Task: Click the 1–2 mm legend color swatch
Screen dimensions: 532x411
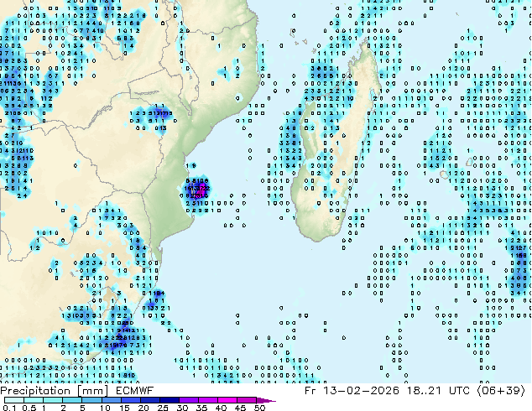Action: coord(53,400)
